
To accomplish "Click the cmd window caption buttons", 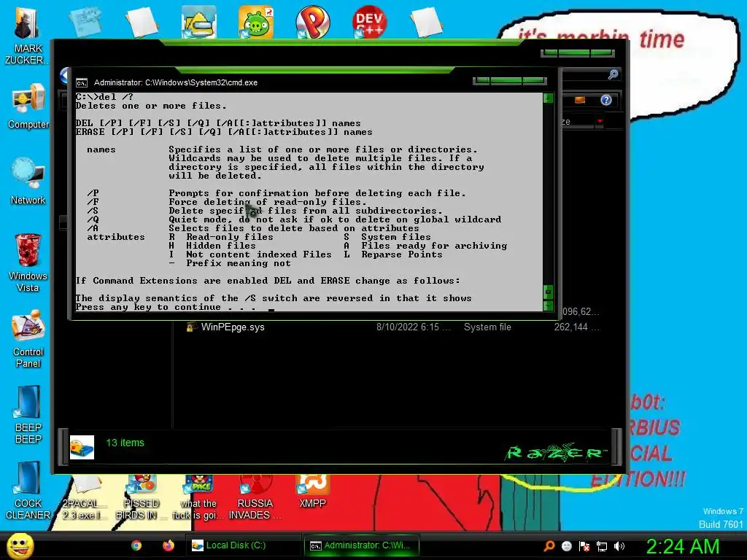I will 510,80.
